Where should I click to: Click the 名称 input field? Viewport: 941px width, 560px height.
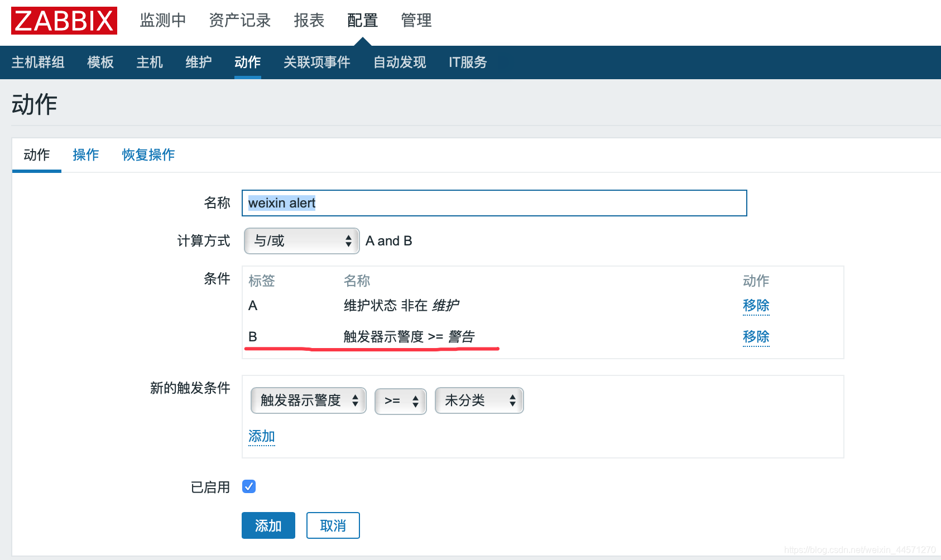point(494,203)
